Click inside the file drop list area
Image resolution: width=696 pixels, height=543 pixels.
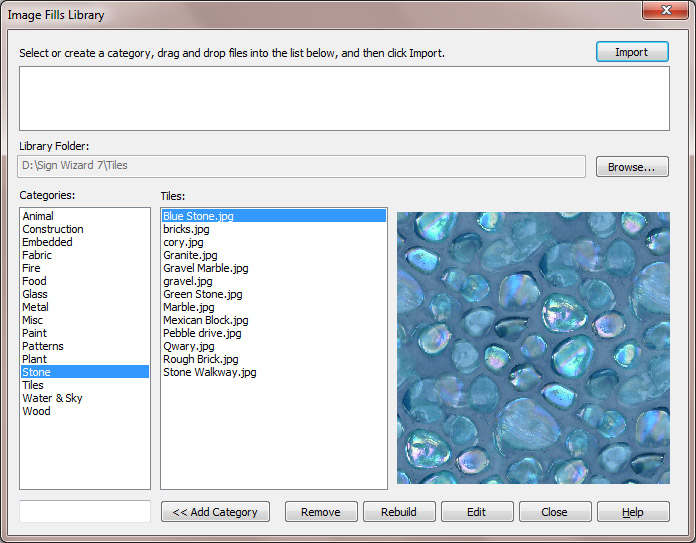coord(344,99)
